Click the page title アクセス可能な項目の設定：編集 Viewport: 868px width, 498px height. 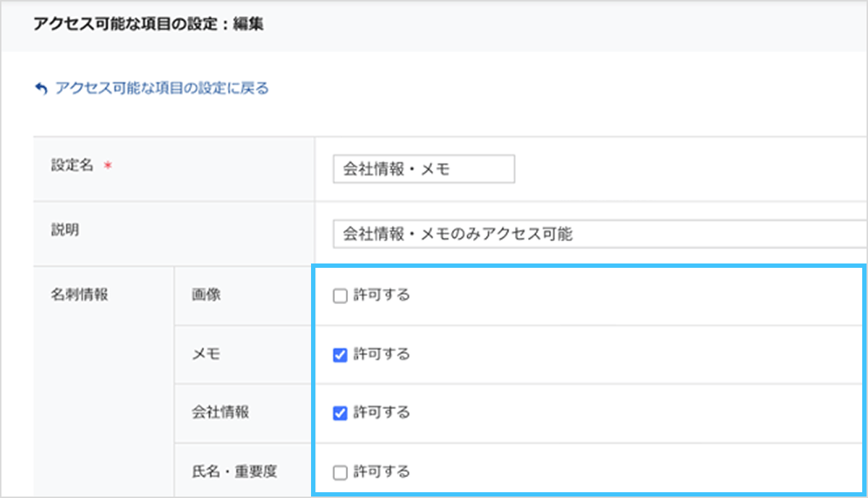[148, 24]
